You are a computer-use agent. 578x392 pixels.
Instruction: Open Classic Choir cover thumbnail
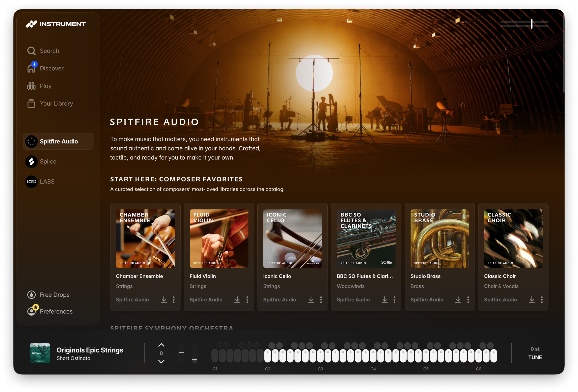click(x=513, y=238)
